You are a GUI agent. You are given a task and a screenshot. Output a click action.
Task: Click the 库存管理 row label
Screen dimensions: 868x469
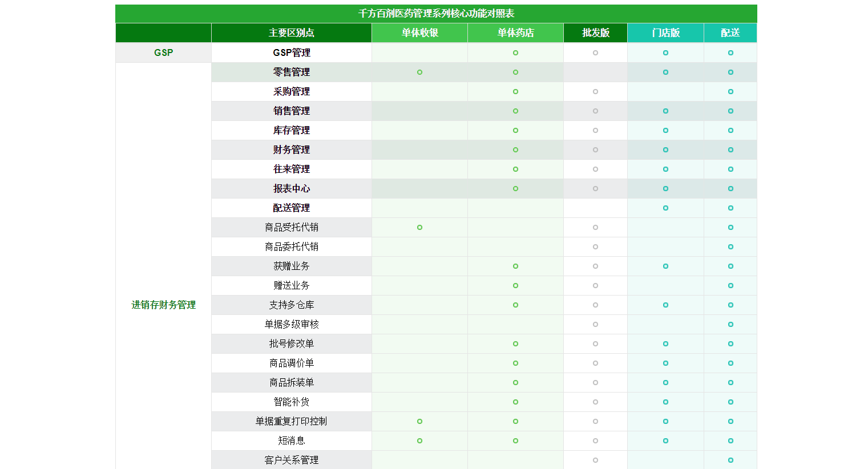tap(292, 130)
